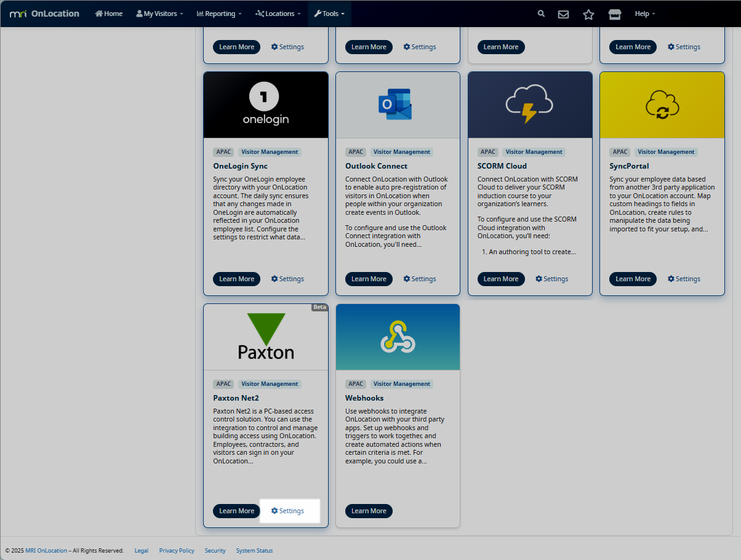741x560 pixels.
Task: Click the MRI OnLocation logo
Action: [x=44, y=14]
